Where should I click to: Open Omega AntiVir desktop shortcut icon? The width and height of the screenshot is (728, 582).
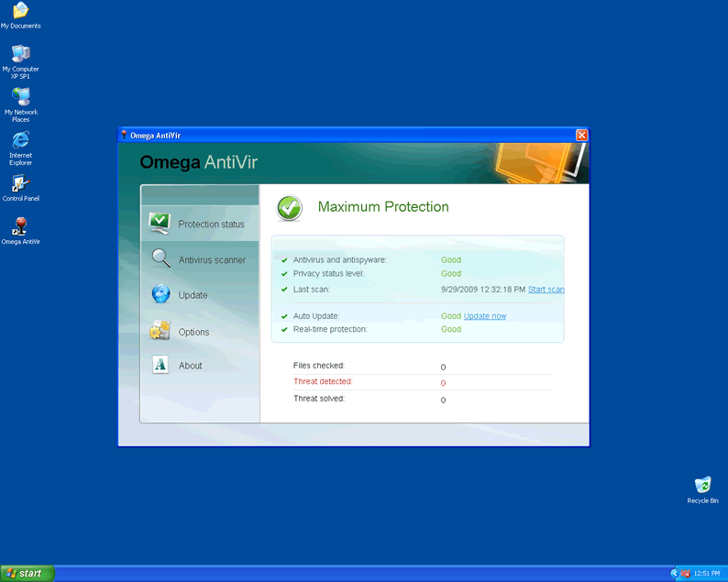pos(20,226)
